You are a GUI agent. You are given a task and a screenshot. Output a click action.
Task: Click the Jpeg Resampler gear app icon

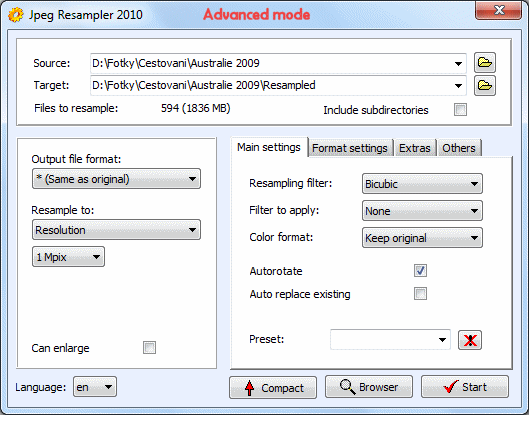[16, 15]
